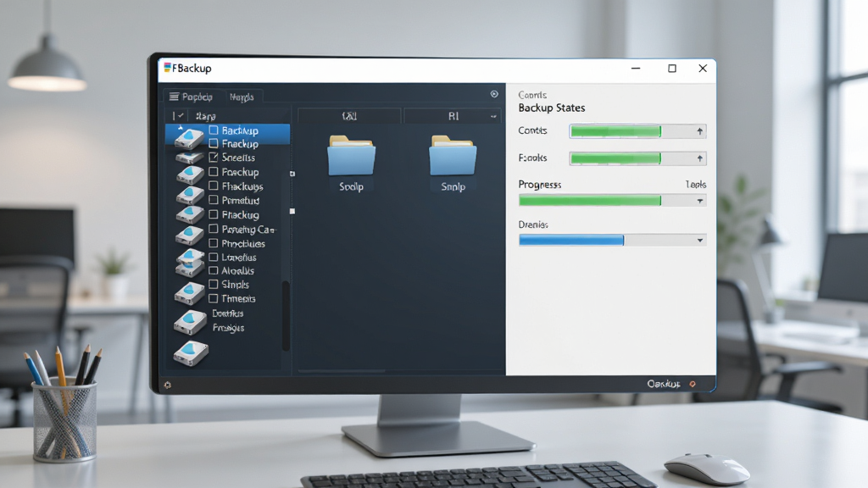The height and width of the screenshot is (488, 868).
Task: Click the arrow at the end of the first green bar
Action: (x=699, y=131)
